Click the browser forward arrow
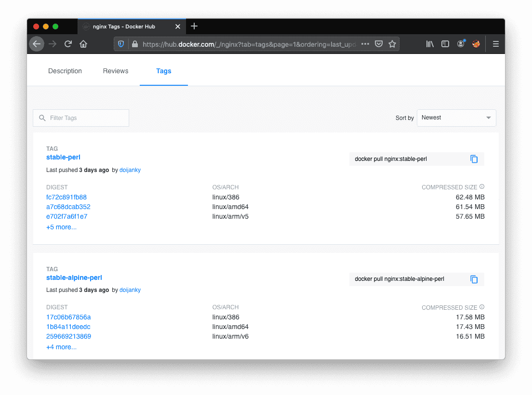This screenshot has height=395, width=532. 53,44
